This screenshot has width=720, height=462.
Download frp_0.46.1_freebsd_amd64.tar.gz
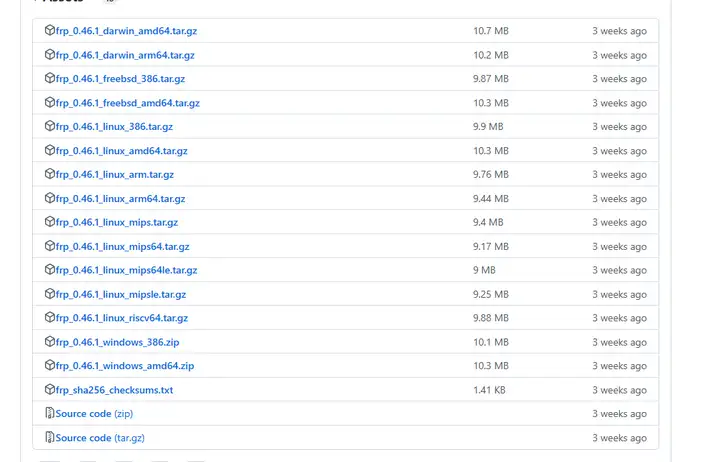[x=128, y=103]
